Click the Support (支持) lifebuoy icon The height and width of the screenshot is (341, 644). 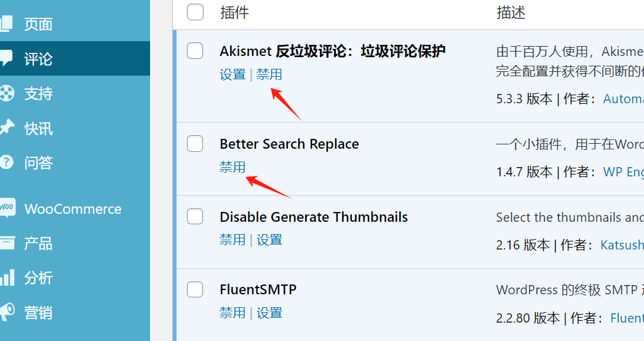6,93
